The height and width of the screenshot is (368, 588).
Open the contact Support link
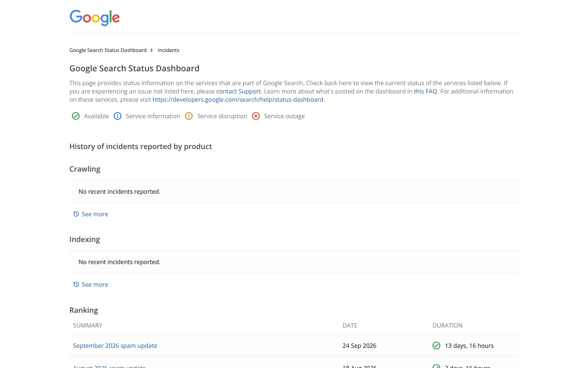[x=238, y=91]
